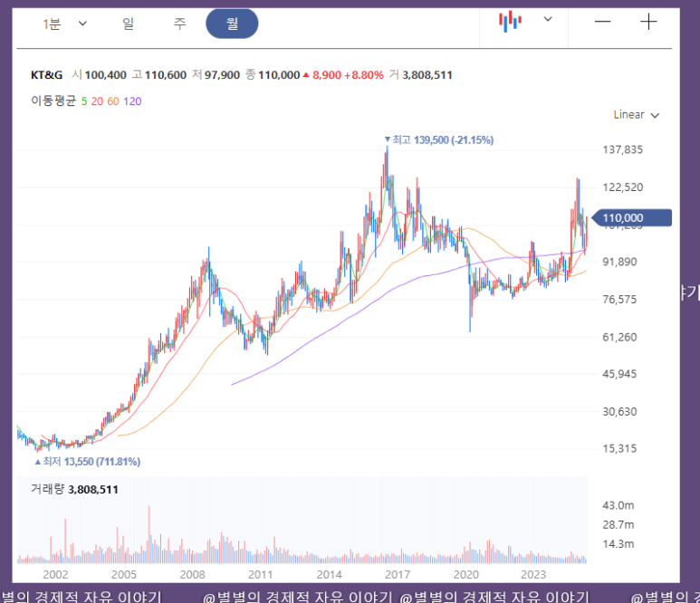
Task: Click the 14.3m volume axis label
Action: [x=618, y=543]
